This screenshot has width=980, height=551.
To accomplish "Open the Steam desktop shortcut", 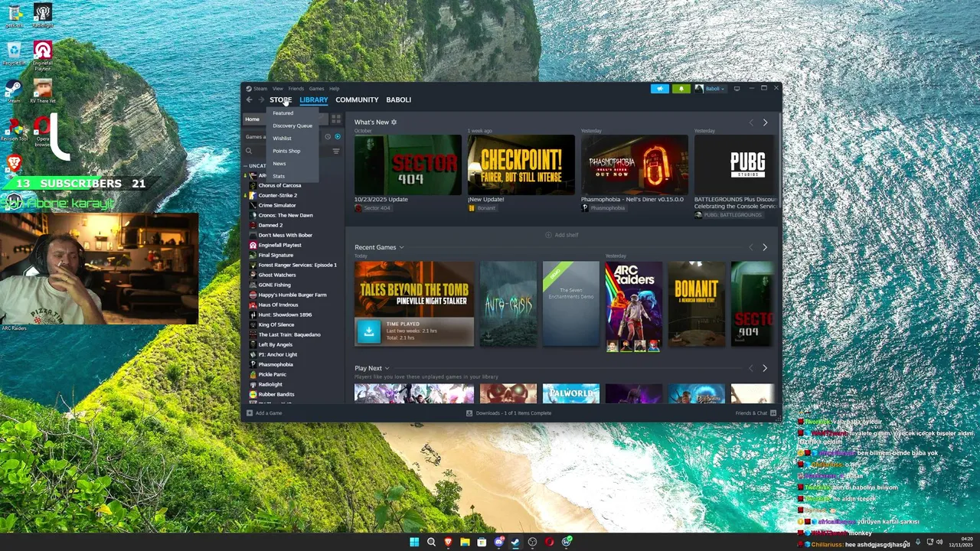I will coord(14,91).
